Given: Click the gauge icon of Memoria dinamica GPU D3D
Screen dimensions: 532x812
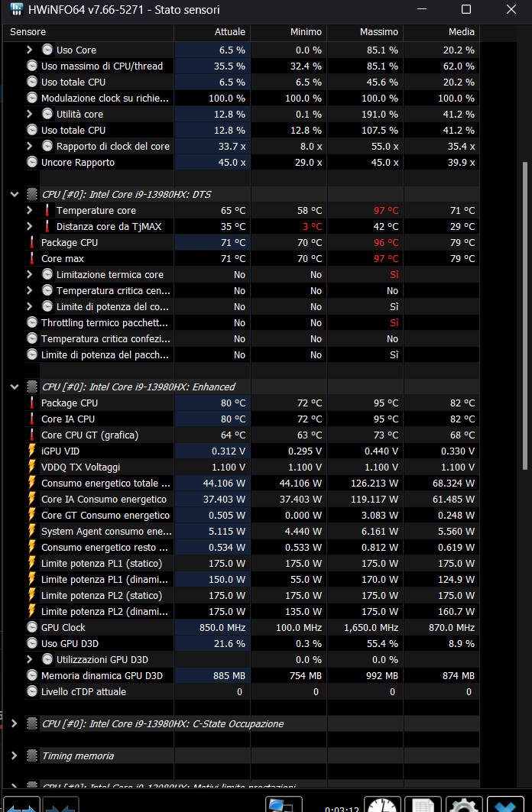Looking at the screenshot, I should click(32, 676).
